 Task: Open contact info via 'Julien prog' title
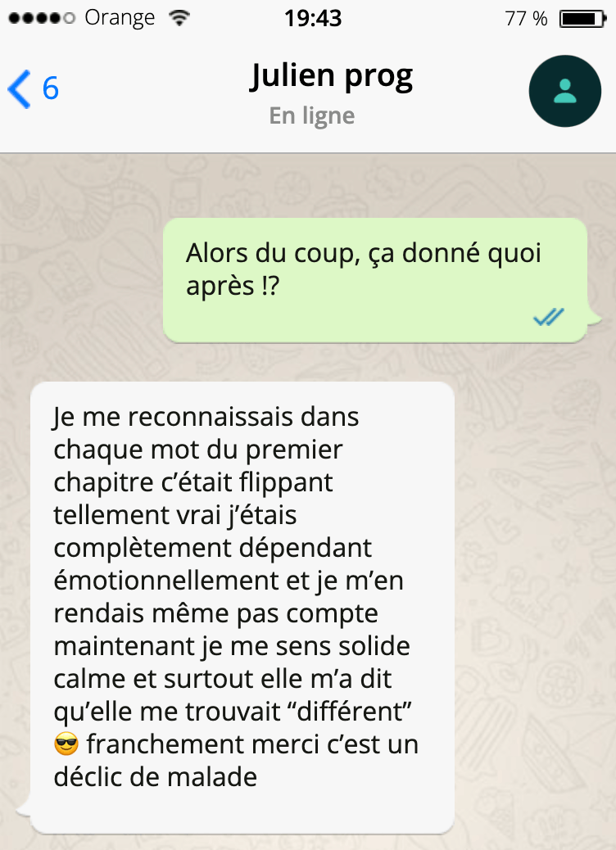331,77
